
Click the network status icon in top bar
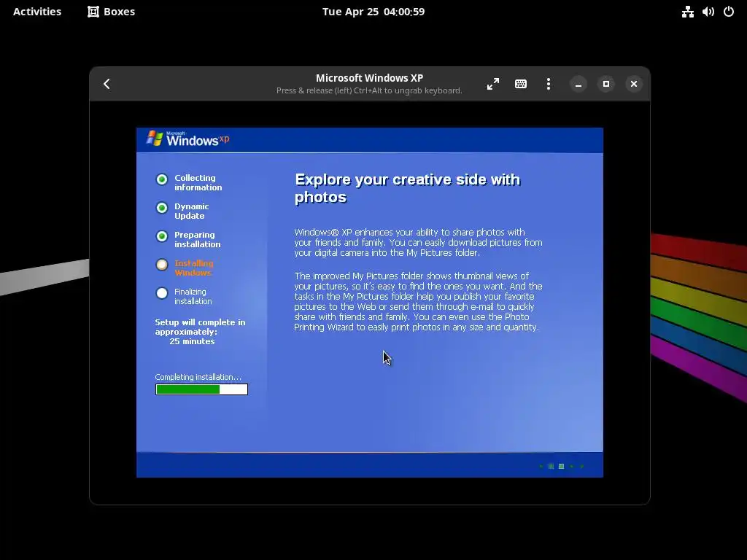point(687,12)
